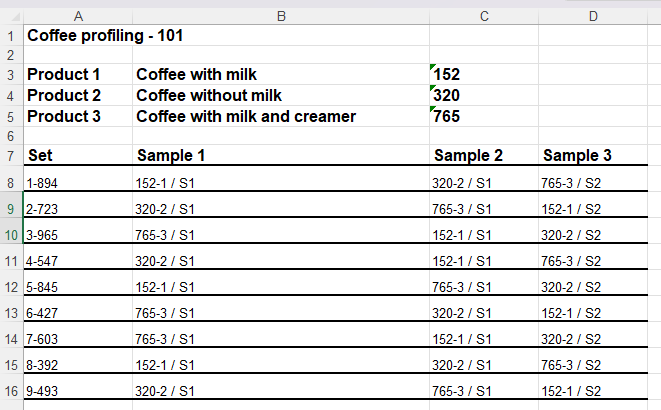Select column A header
The width and height of the screenshot is (661, 410).
(x=77, y=16)
